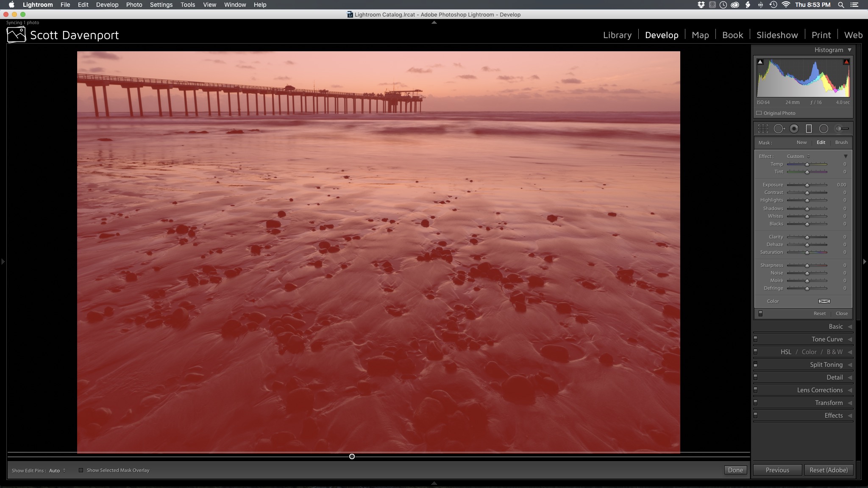Viewport: 868px width, 488px height.
Task: Toggle the Lens Corrections panel switch
Action: coord(756,390)
